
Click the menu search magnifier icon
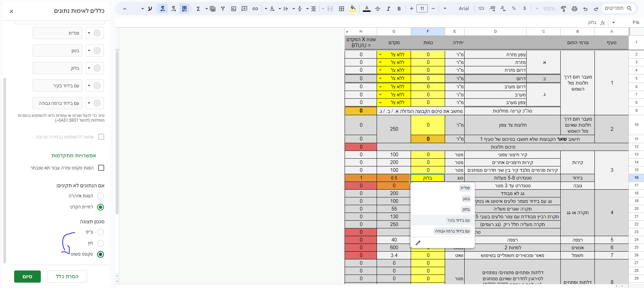(629, 8)
